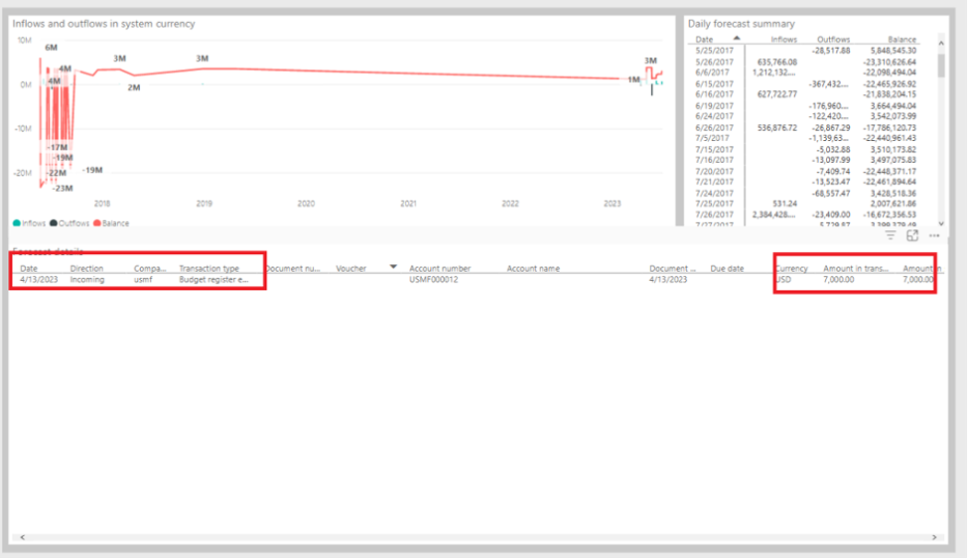970x560 pixels.
Task: Select 4/13/2023 under Document date column
Action: (x=668, y=280)
